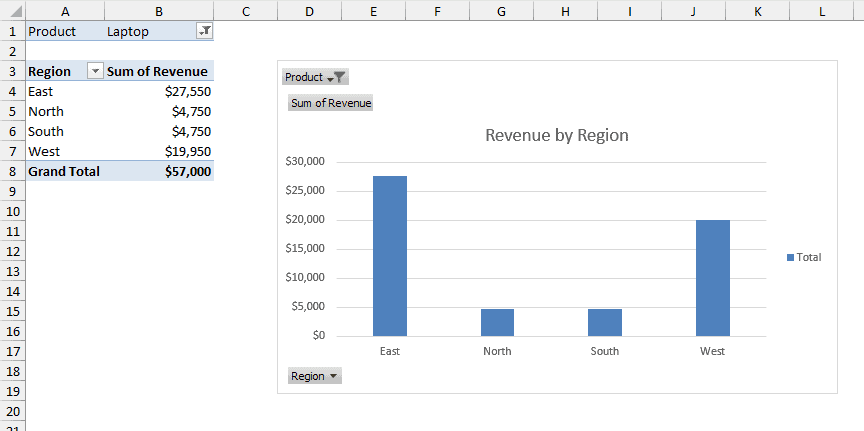864x431 pixels.
Task: Select the Grand Total label cell
Action: coord(65,171)
